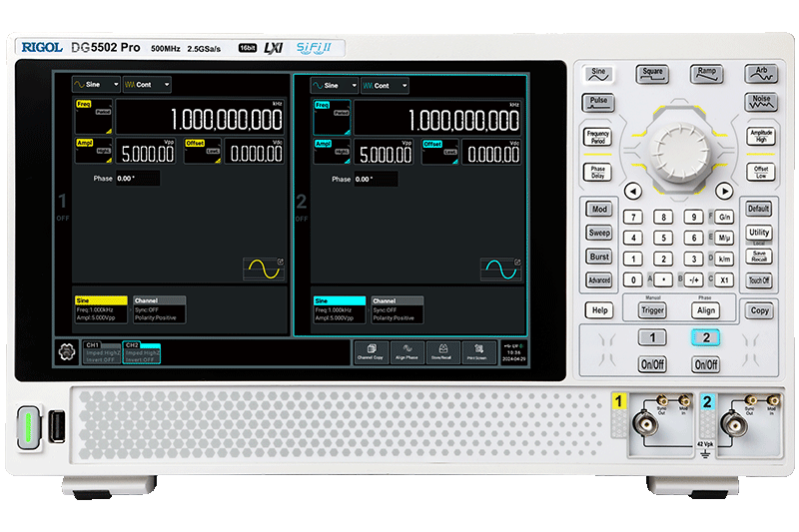Image resolution: width=799 pixels, height=532 pixels.
Task: Open channel 2 Channel summary card
Action: click(398, 310)
